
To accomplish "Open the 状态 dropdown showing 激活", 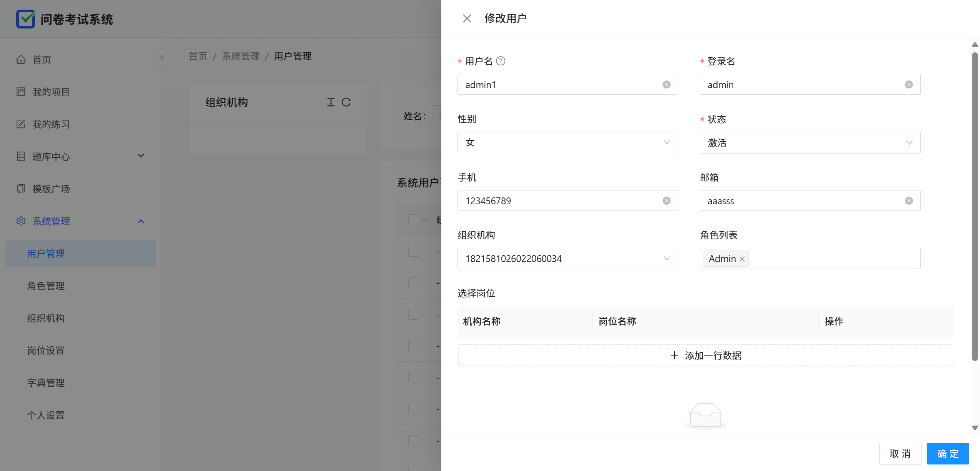I will click(x=810, y=143).
